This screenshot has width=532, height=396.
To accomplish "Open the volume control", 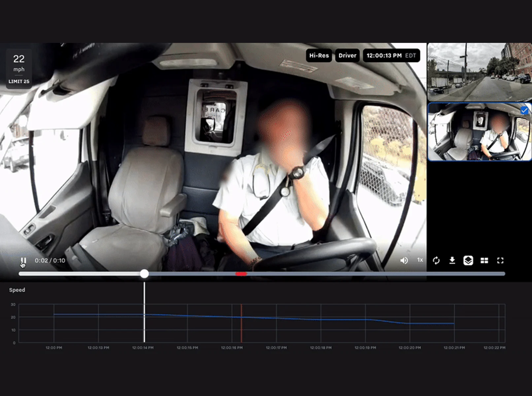I will point(404,260).
